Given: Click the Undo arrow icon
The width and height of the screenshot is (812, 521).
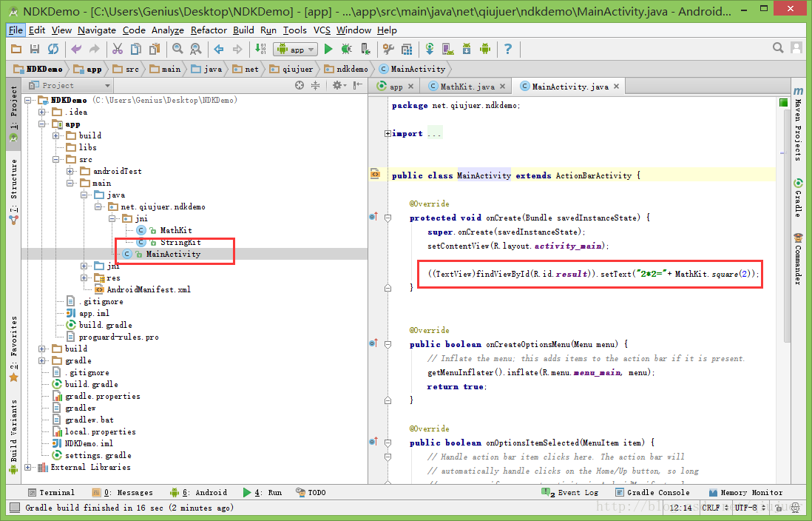Looking at the screenshot, I should (76, 50).
